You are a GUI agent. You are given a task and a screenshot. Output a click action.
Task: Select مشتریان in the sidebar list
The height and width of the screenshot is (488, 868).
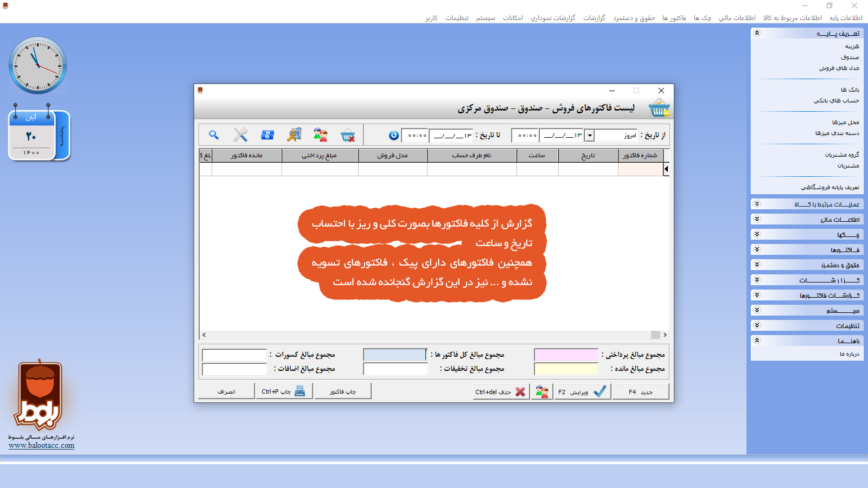coord(847,166)
